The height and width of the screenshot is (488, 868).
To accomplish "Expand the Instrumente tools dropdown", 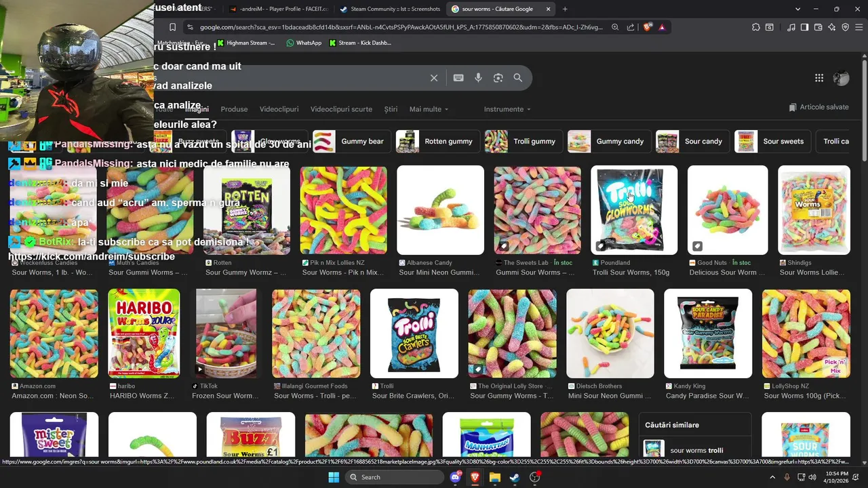I will pyautogui.click(x=507, y=109).
